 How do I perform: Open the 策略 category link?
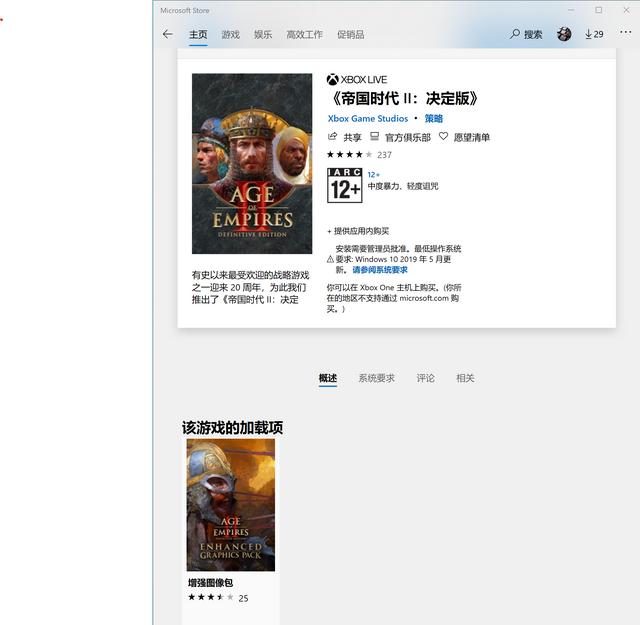pyautogui.click(x=433, y=118)
